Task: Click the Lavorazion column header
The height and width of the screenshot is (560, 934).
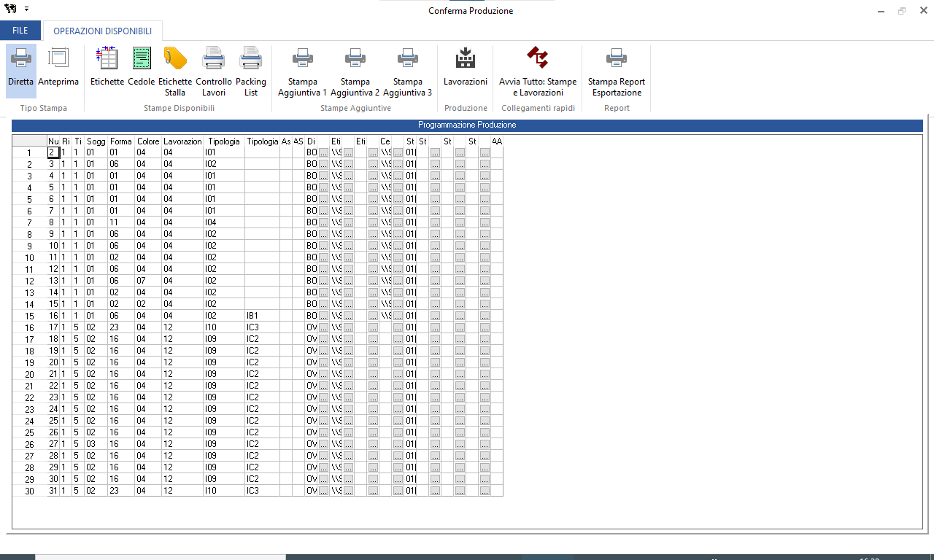Action: (x=182, y=141)
